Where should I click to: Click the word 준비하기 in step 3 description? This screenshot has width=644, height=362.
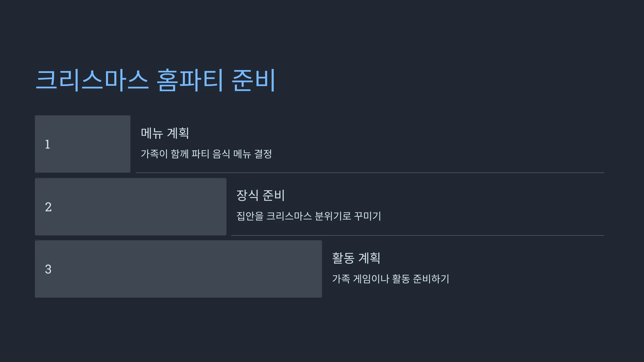coord(431,279)
